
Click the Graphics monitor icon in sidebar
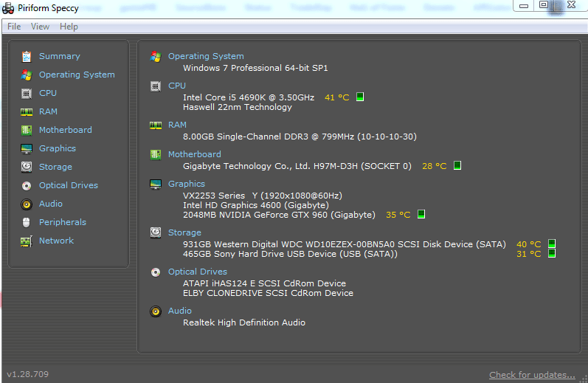pos(27,148)
